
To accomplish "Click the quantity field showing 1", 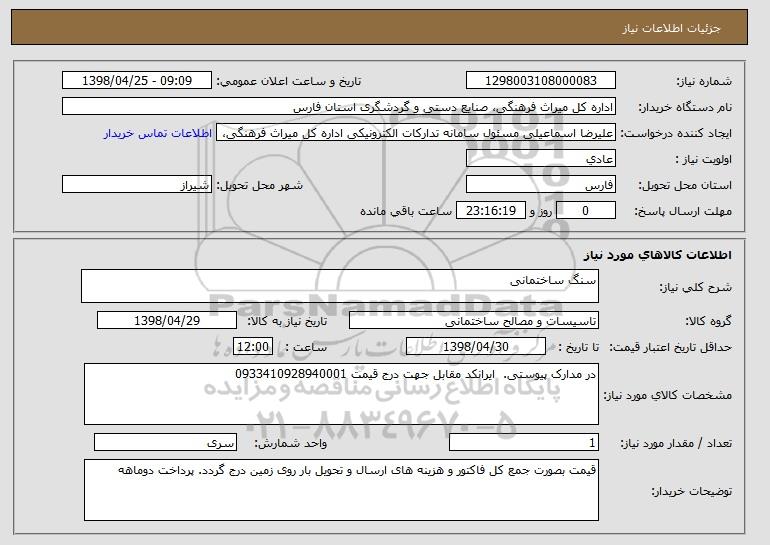I will [524, 442].
